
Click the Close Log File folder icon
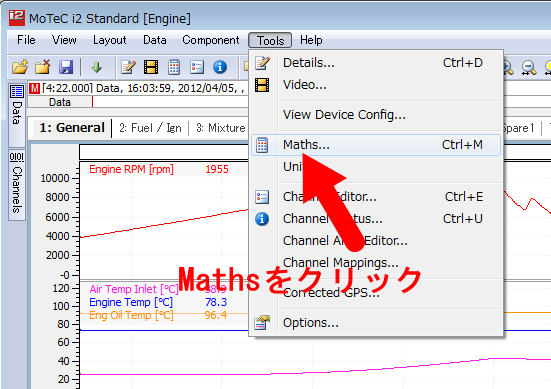tap(43, 67)
